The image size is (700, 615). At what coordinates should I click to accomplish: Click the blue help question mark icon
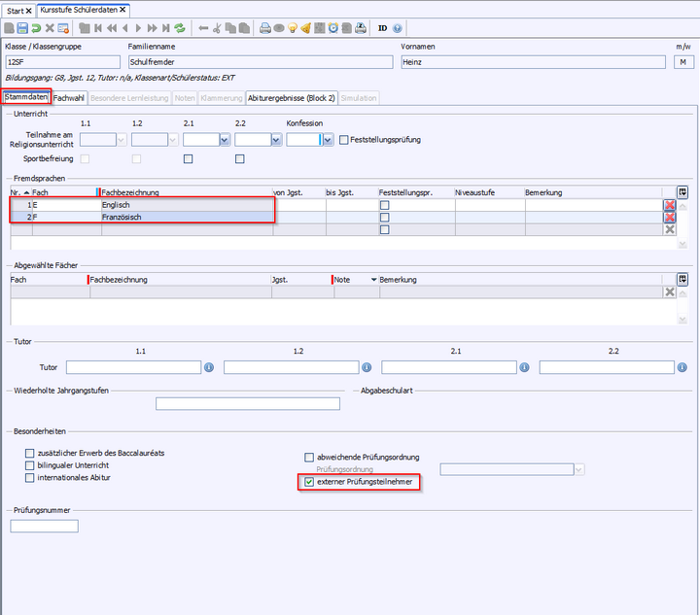pyautogui.click(x=398, y=28)
